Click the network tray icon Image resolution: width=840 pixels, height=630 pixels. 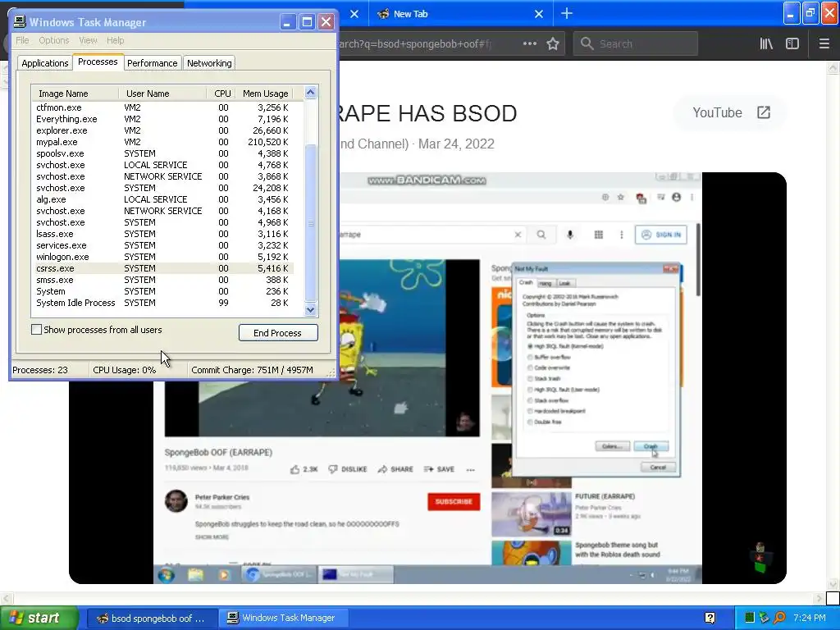[765, 618]
